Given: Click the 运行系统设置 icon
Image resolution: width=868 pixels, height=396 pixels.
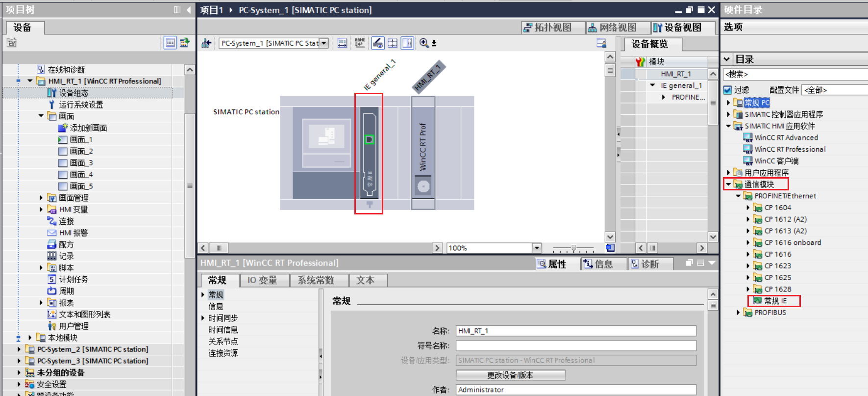Looking at the screenshot, I should click(x=51, y=105).
